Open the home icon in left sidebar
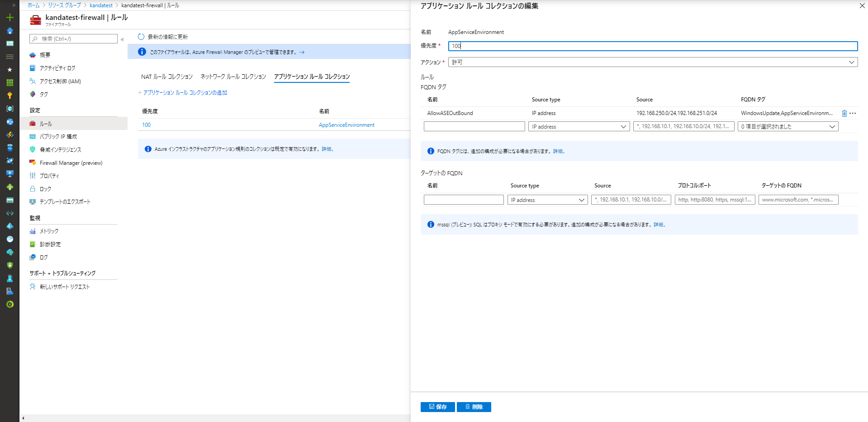868x422 pixels. click(9, 31)
